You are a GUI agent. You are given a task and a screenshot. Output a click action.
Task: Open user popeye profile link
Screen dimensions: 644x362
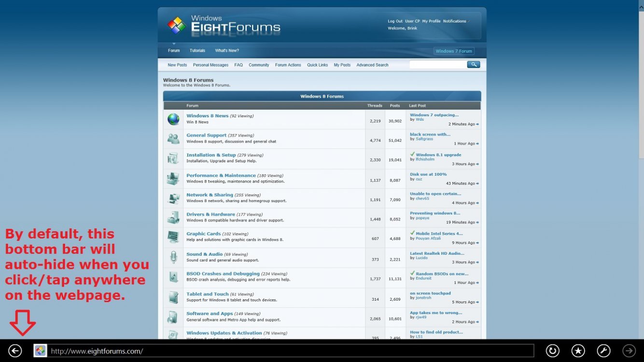422,218
